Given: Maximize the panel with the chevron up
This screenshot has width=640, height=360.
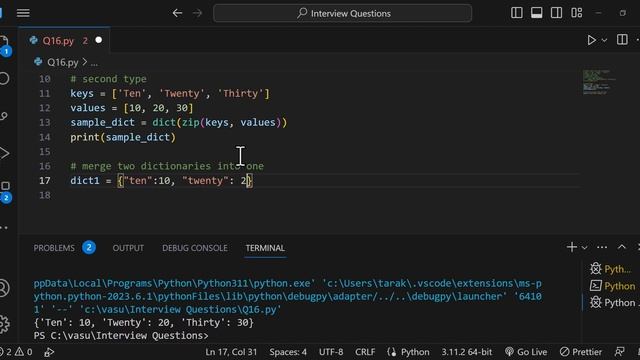Looking at the screenshot, I should (622, 247).
